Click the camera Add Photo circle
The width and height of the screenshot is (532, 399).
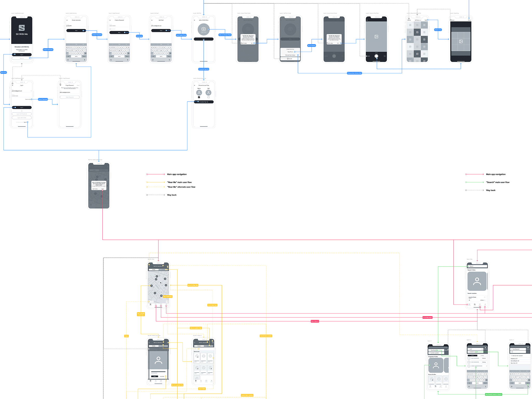(204, 29)
